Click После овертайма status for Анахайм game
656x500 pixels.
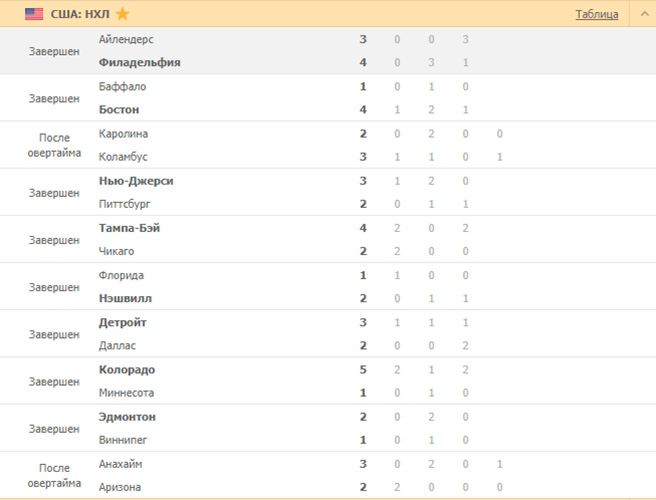[x=54, y=476]
